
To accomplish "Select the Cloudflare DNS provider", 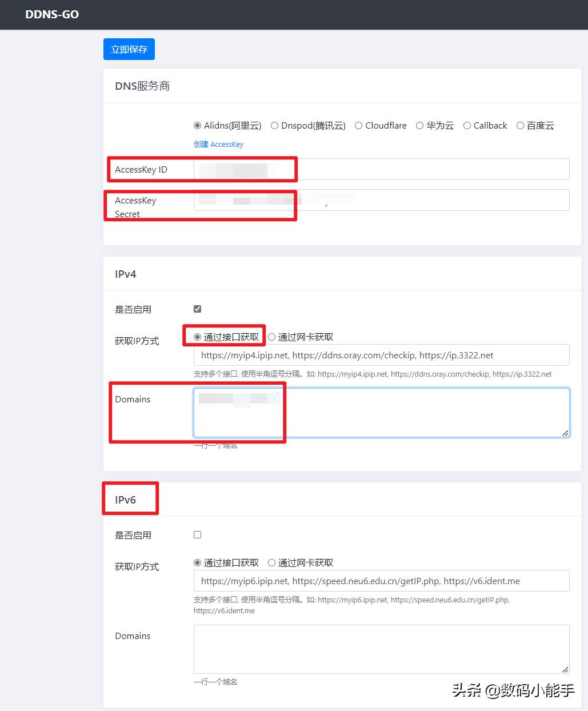I will [358, 125].
